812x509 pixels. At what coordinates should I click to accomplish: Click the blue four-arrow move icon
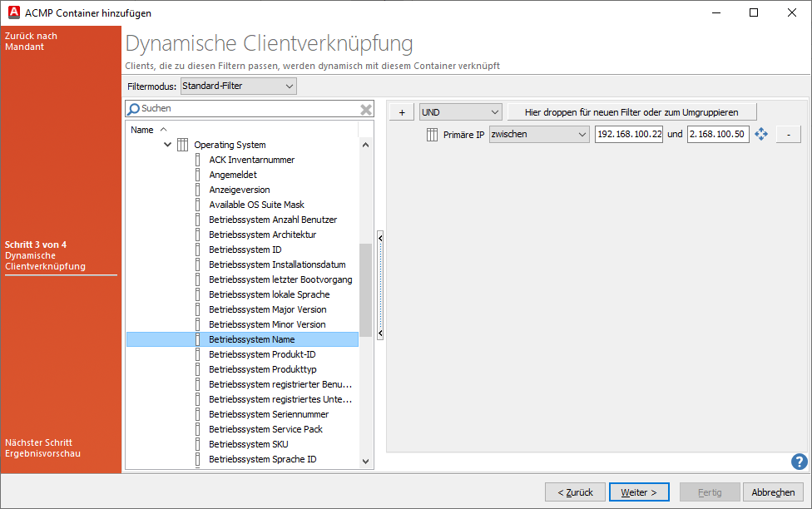[x=760, y=133]
